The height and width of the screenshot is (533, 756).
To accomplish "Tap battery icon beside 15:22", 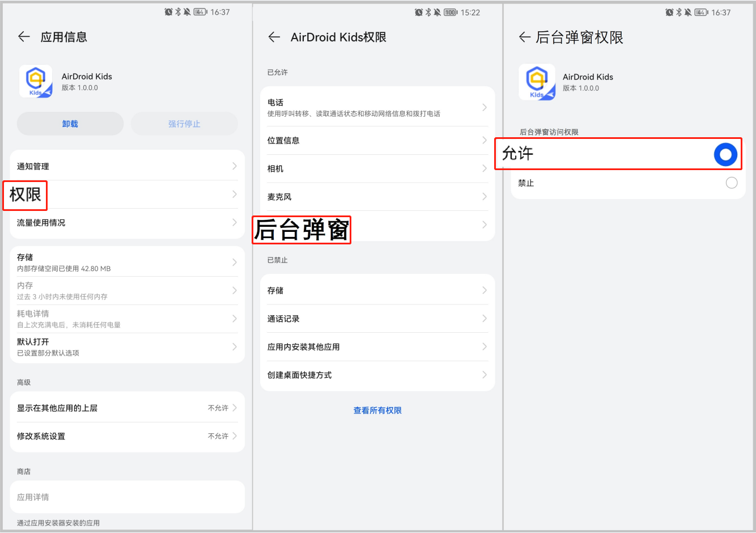I will [x=451, y=12].
